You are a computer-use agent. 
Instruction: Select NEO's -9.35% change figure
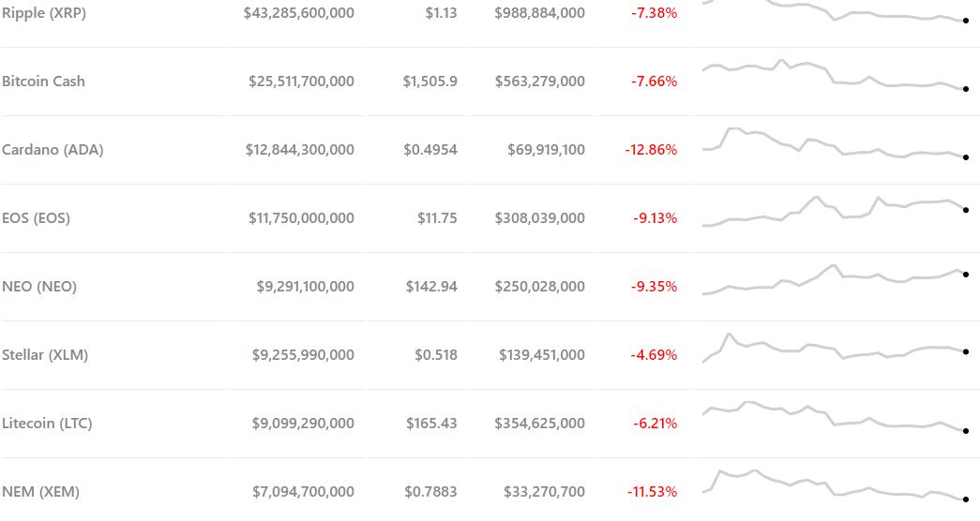[655, 287]
